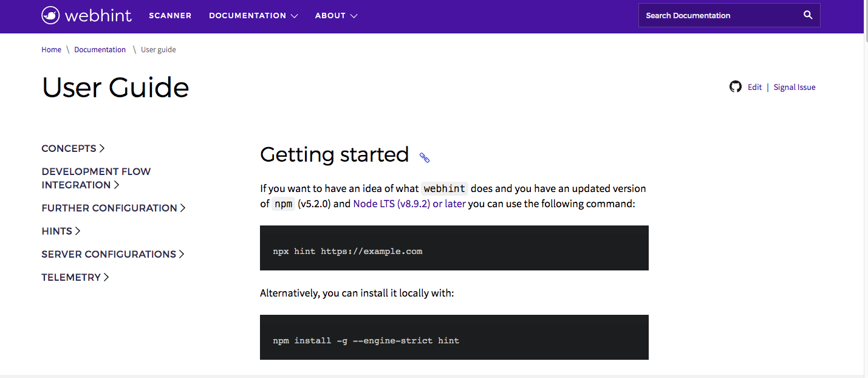Click the webhint logo icon
The image size is (868, 378).
tap(49, 15)
